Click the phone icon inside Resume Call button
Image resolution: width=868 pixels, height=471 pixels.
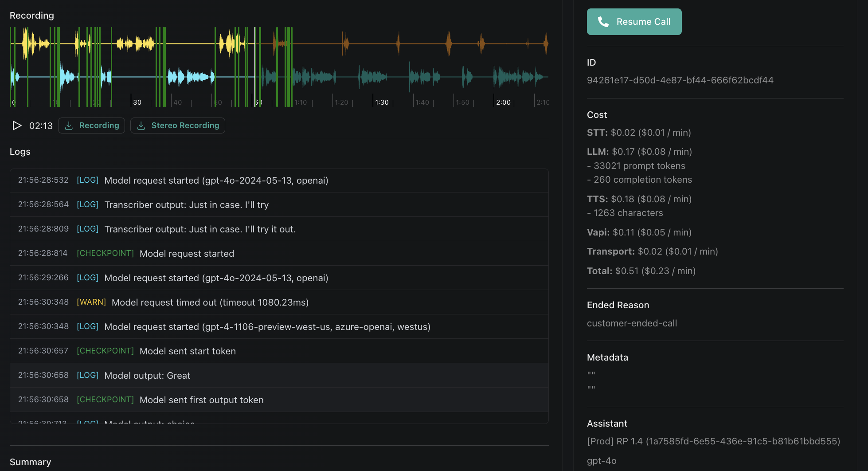pos(603,21)
